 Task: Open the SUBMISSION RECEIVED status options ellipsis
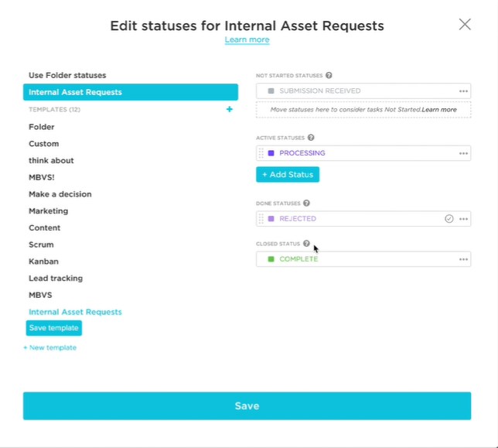(463, 91)
